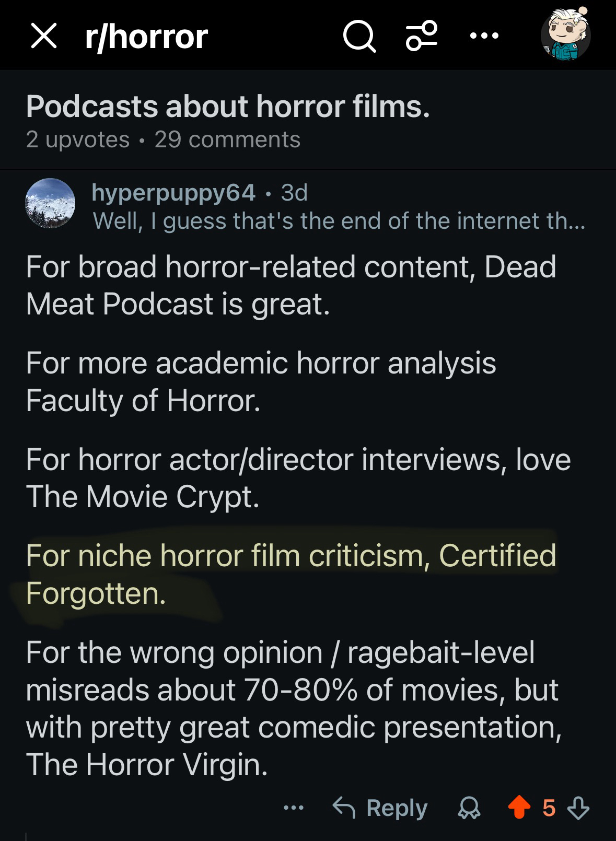Tap the reply arrow icon

pyautogui.click(x=344, y=808)
